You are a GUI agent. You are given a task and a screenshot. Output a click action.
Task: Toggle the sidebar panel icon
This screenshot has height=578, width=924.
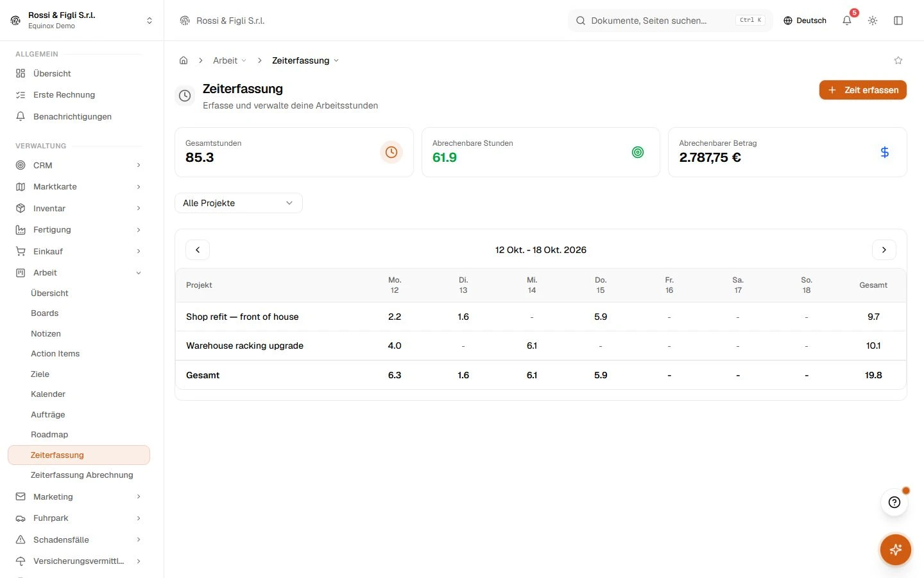click(898, 21)
